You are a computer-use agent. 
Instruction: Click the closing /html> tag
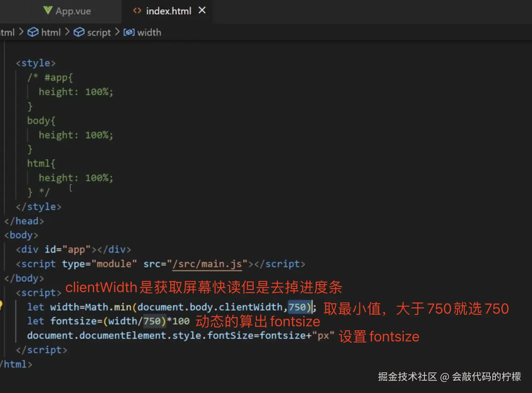[x=16, y=364]
